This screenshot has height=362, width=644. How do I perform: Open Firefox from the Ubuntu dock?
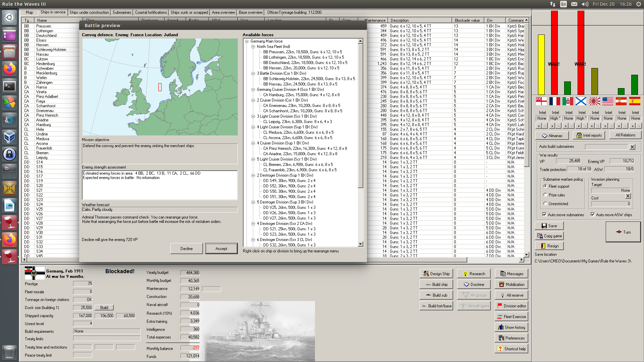[x=9, y=69]
